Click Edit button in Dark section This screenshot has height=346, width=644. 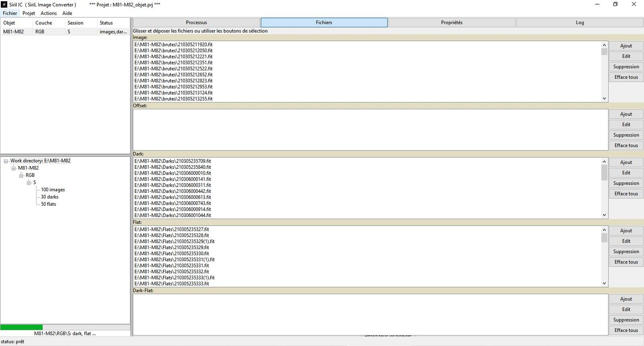[626, 173]
